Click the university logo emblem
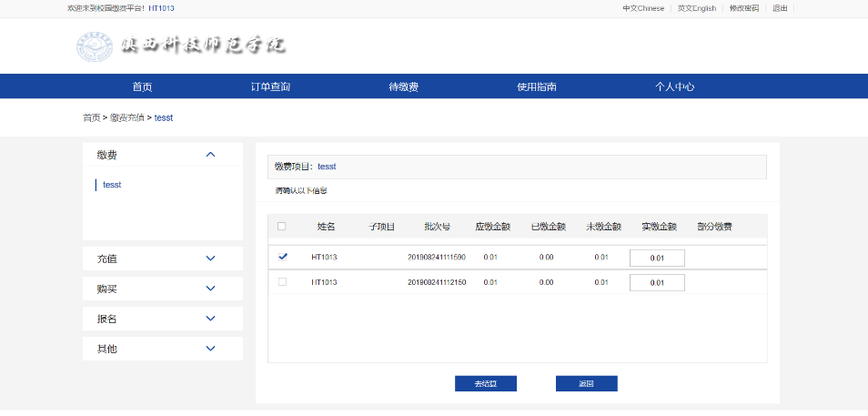Viewport: 868px width, 416px height. [x=94, y=47]
